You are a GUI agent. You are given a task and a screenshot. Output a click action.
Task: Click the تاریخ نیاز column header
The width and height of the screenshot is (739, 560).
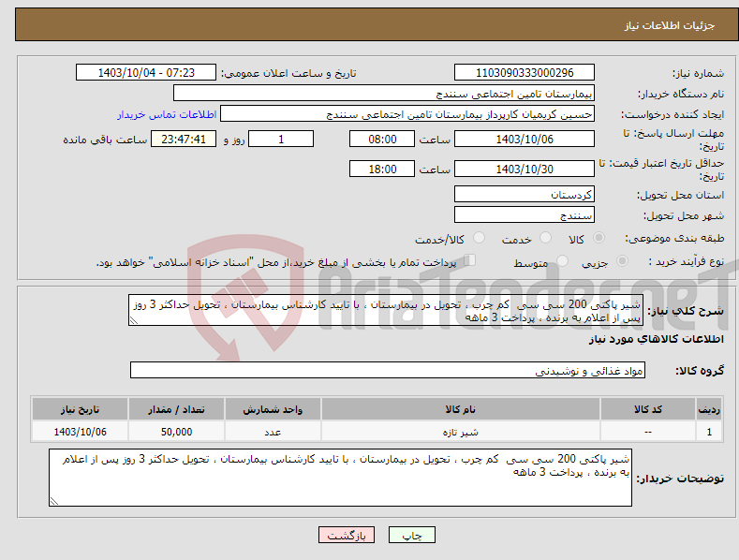point(81,409)
